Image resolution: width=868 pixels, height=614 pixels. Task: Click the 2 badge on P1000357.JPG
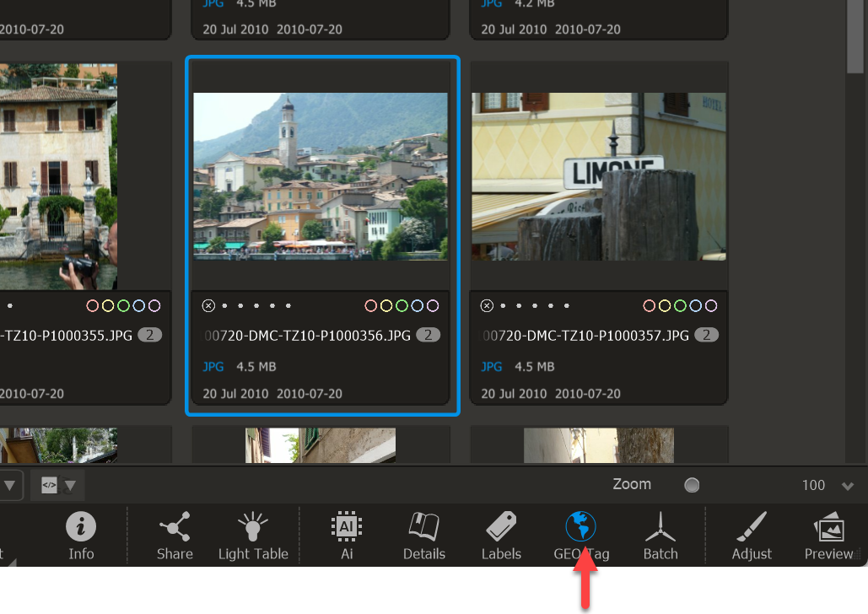coord(706,335)
